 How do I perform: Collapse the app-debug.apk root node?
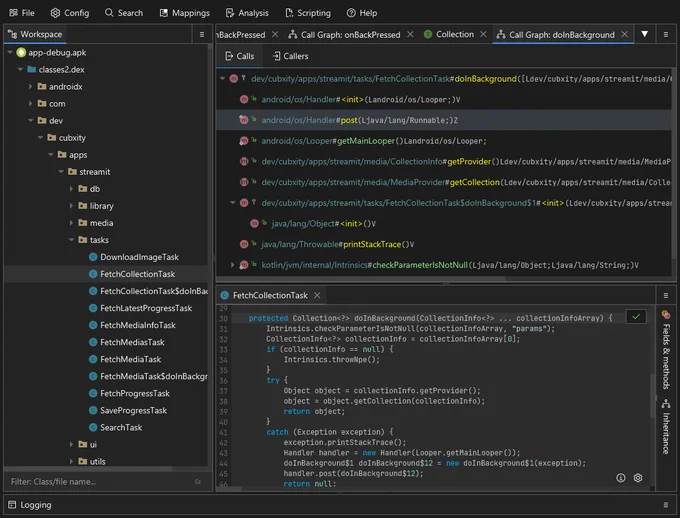pos(10,52)
